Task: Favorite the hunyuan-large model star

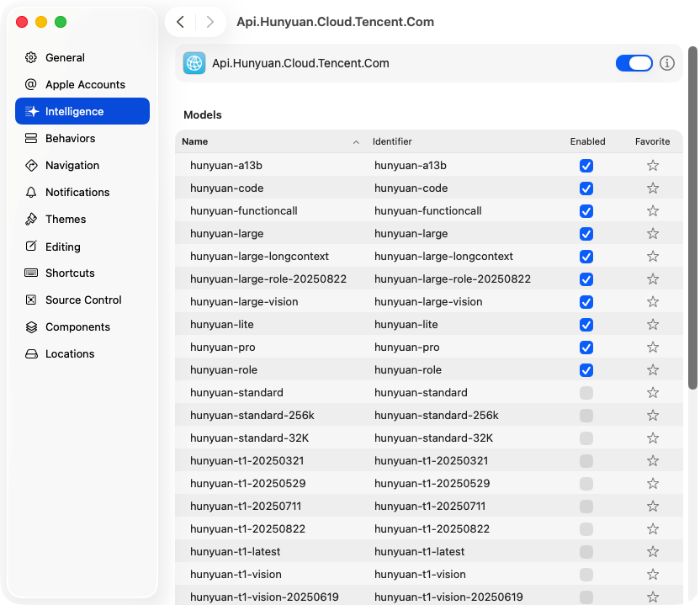Action: pyautogui.click(x=653, y=234)
